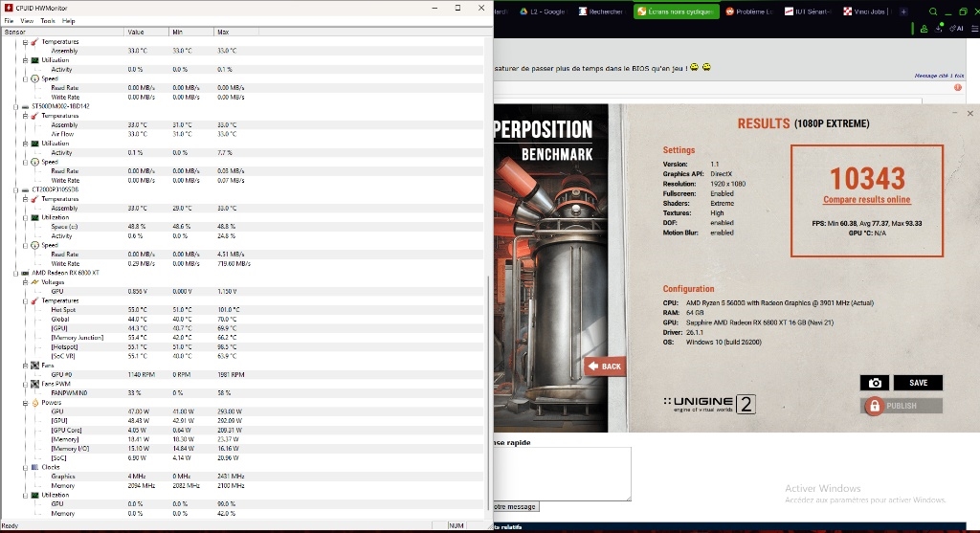Collapse the Voltages group under Radeon
The width and height of the screenshot is (980, 533).
pos(25,282)
